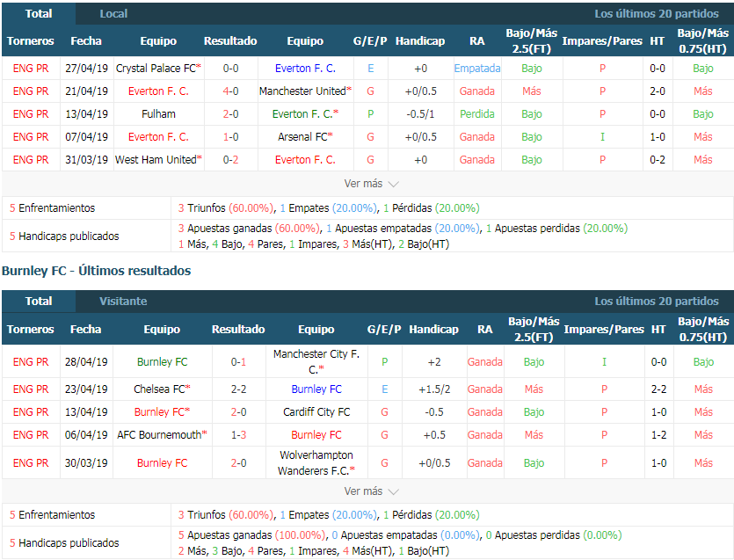This screenshot has width=734, height=560.
Task: Open the Arsenal FC team link
Action: pos(302,137)
